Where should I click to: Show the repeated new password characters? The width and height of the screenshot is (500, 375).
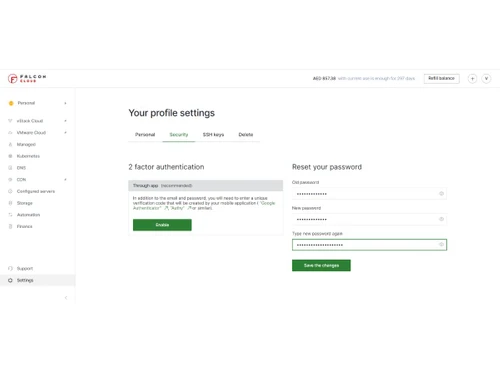coord(441,245)
